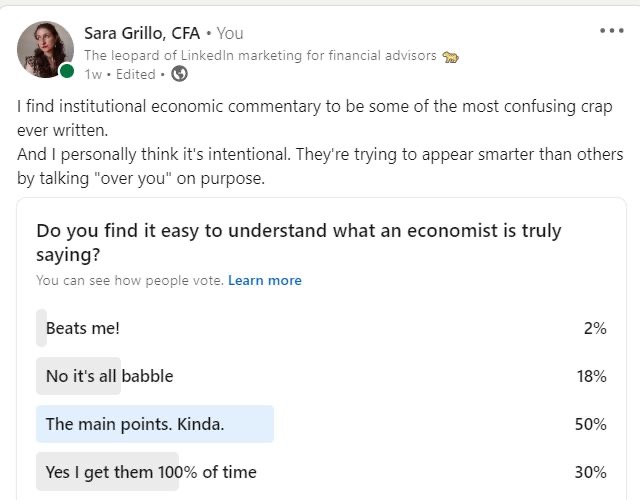Select the "Beats me!" poll option
640x500 pixels.
tap(83, 328)
